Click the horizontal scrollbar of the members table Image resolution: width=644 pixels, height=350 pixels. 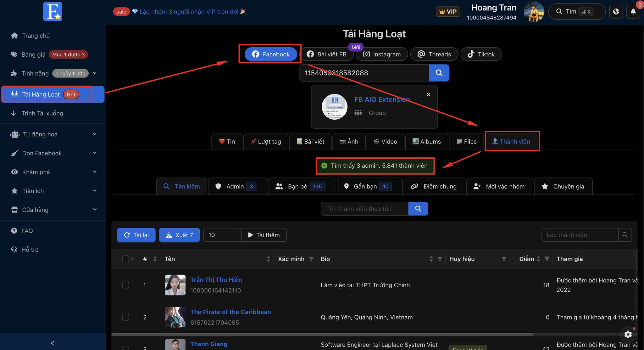322,335
